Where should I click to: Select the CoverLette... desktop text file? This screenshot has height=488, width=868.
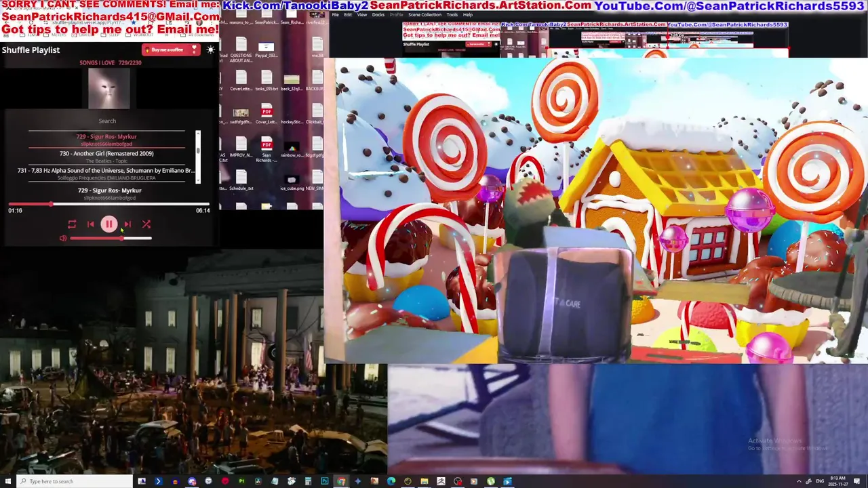tap(241, 81)
